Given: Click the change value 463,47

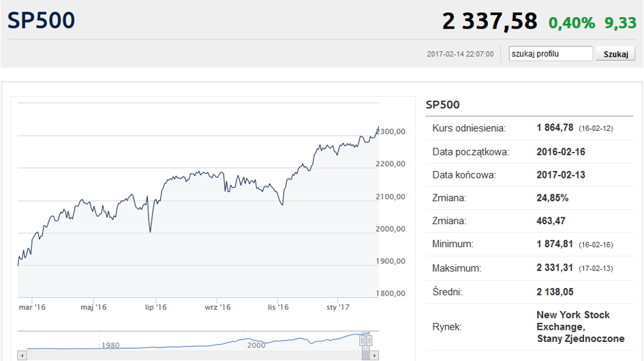Looking at the screenshot, I should coord(551,221).
